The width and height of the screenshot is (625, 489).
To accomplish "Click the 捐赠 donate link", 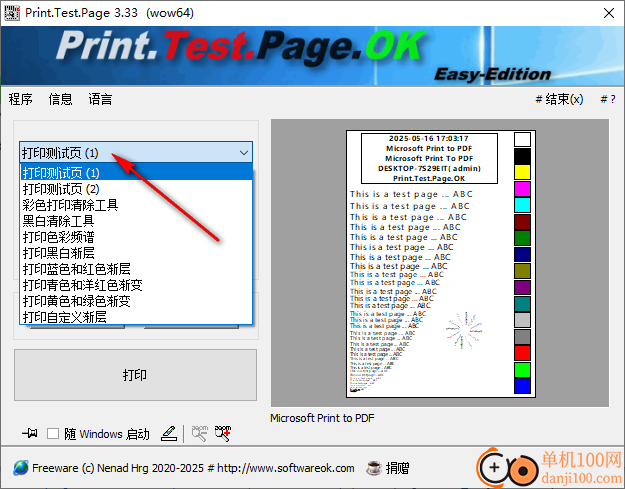I will [397, 468].
